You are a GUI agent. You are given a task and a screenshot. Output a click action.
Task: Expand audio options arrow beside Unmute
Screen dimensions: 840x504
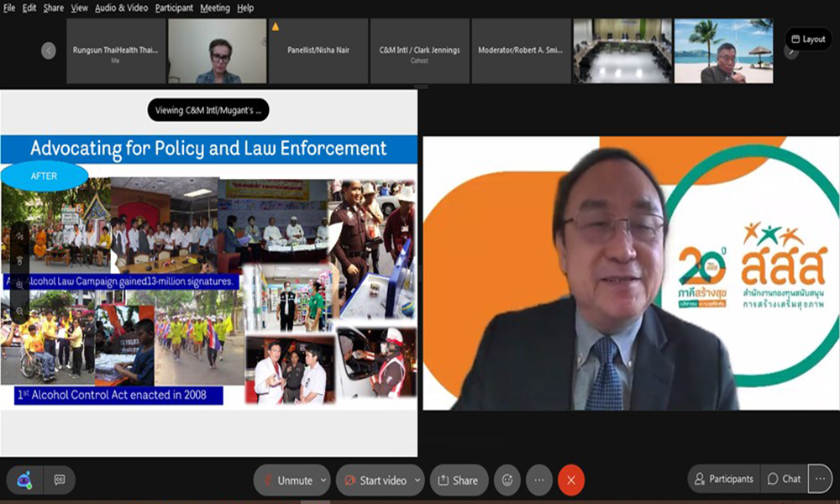pyautogui.click(x=323, y=480)
